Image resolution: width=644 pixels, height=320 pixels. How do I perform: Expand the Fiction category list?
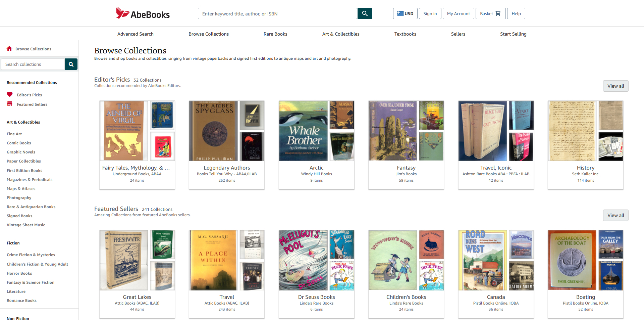(x=13, y=243)
